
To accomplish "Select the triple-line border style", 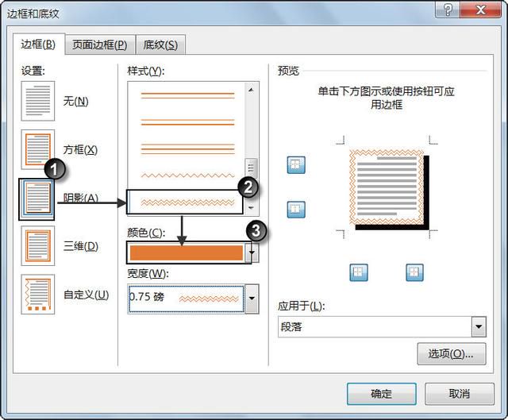I will coord(187,149).
